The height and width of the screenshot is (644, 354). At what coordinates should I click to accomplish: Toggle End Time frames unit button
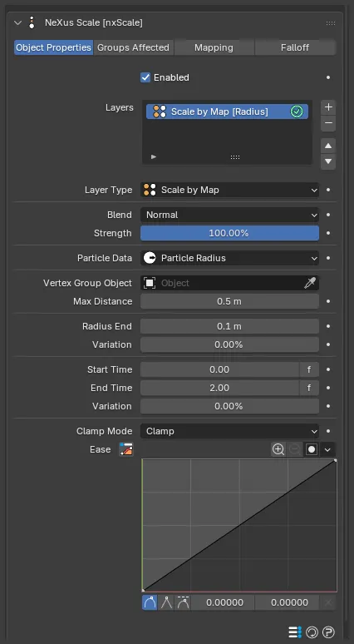click(x=309, y=388)
